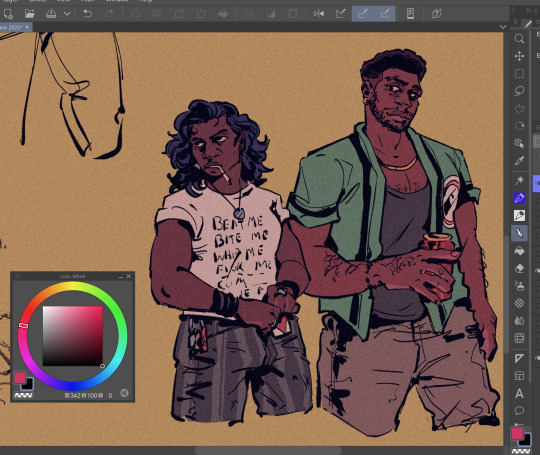Select the Blend droplets tool

[519, 321]
